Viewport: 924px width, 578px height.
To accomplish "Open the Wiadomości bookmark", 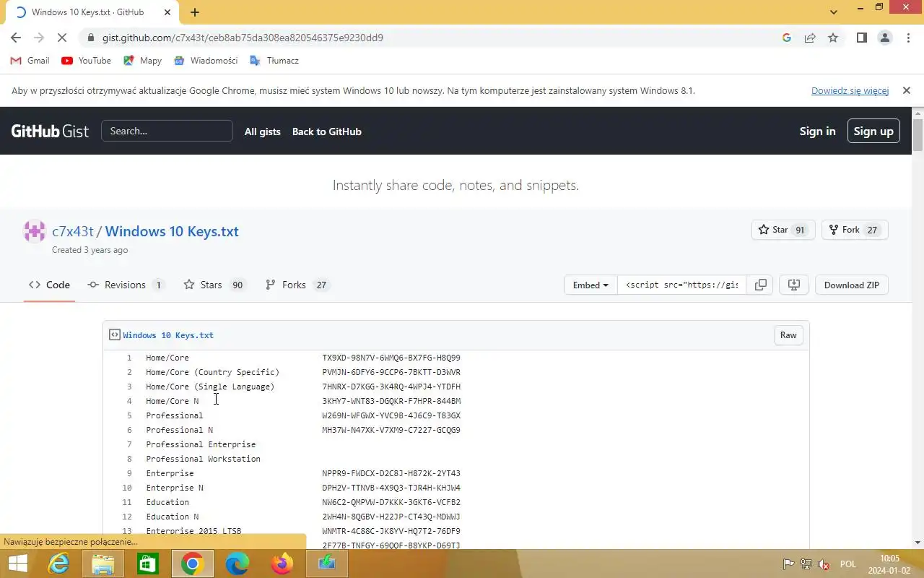I will [x=206, y=61].
